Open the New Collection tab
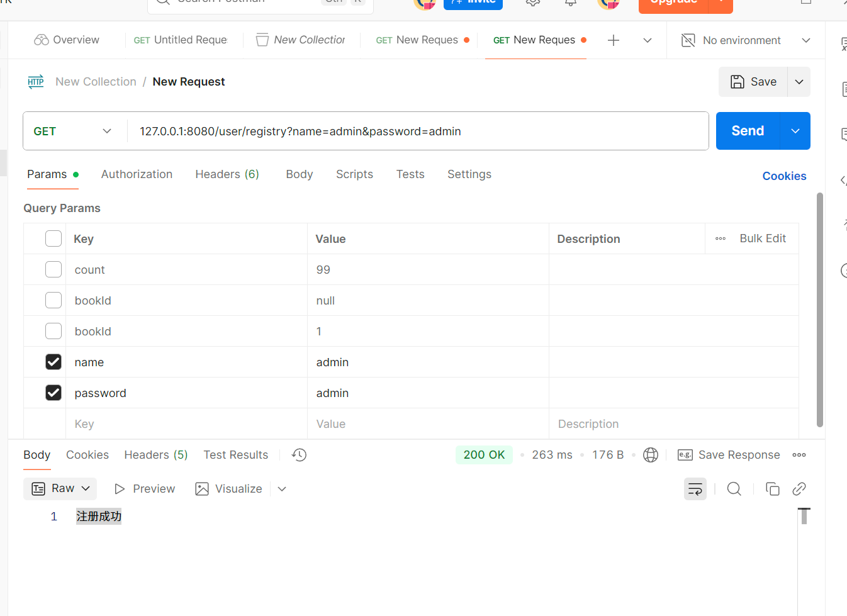Screen dimensions: 847x616 pyautogui.click(x=301, y=40)
